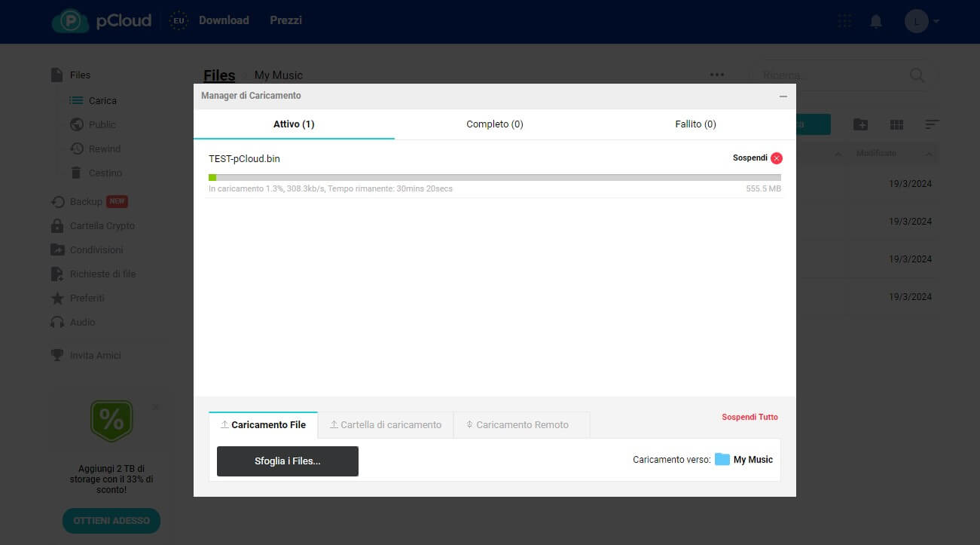Image resolution: width=980 pixels, height=545 pixels.
Task: Click the TEST-pCloud.bin upload progress bar
Action: [x=494, y=177]
